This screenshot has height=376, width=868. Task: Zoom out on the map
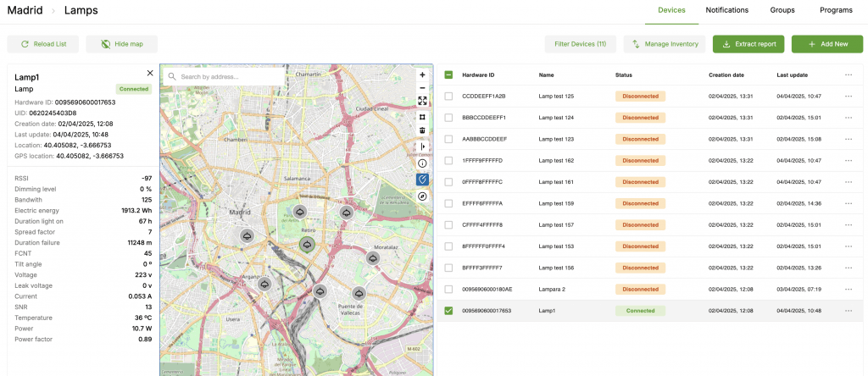[422, 88]
